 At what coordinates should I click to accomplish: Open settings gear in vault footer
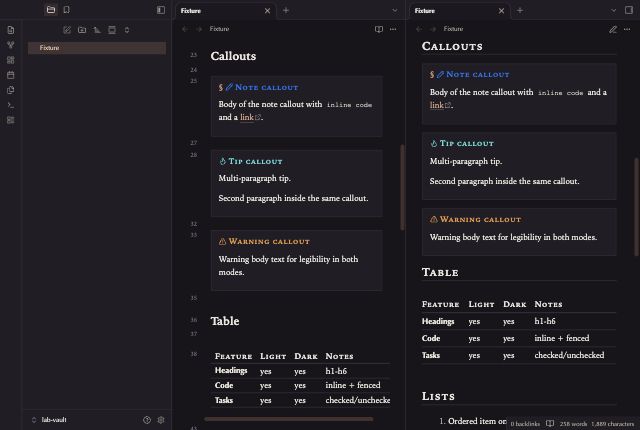tap(161, 420)
